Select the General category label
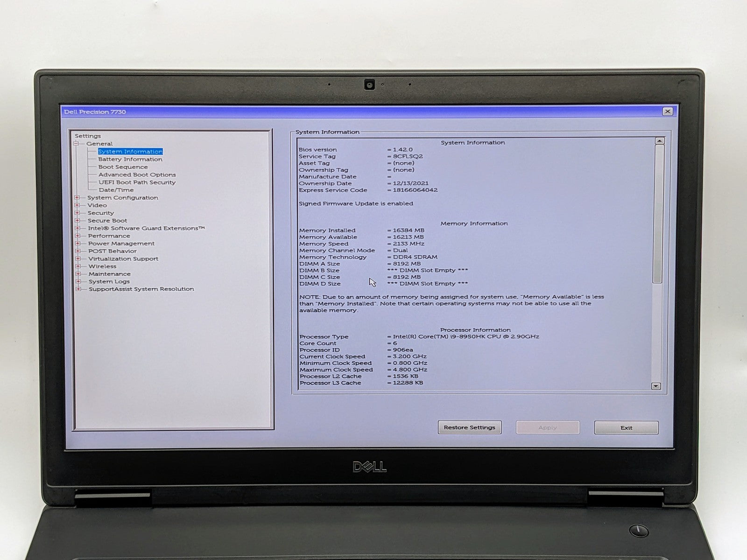The height and width of the screenshot is (560, 747). coord(99,144)
